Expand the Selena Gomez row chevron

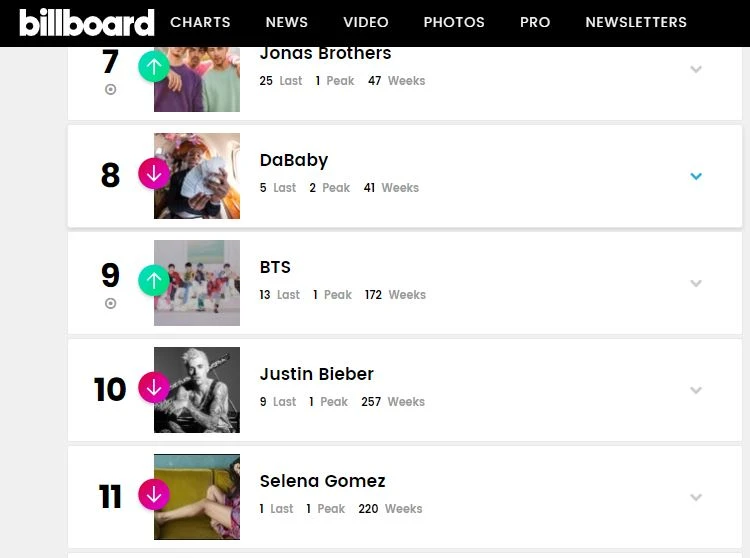[x=696, y=497]
